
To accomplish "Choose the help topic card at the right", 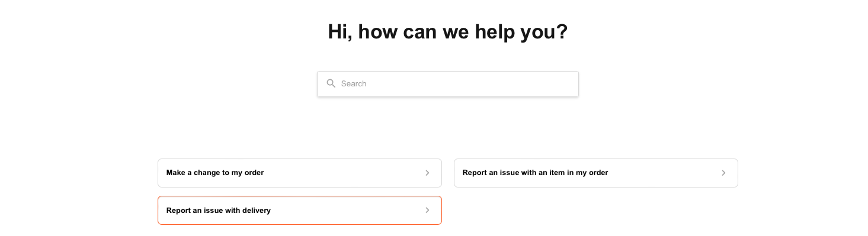I will point(596,173).
